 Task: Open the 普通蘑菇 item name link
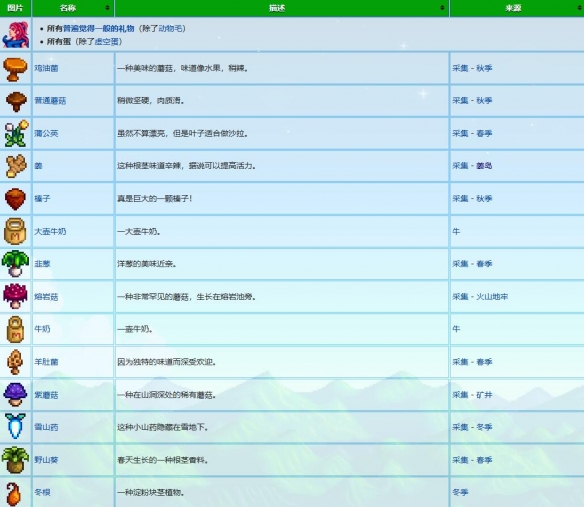[x=50, y=101]
